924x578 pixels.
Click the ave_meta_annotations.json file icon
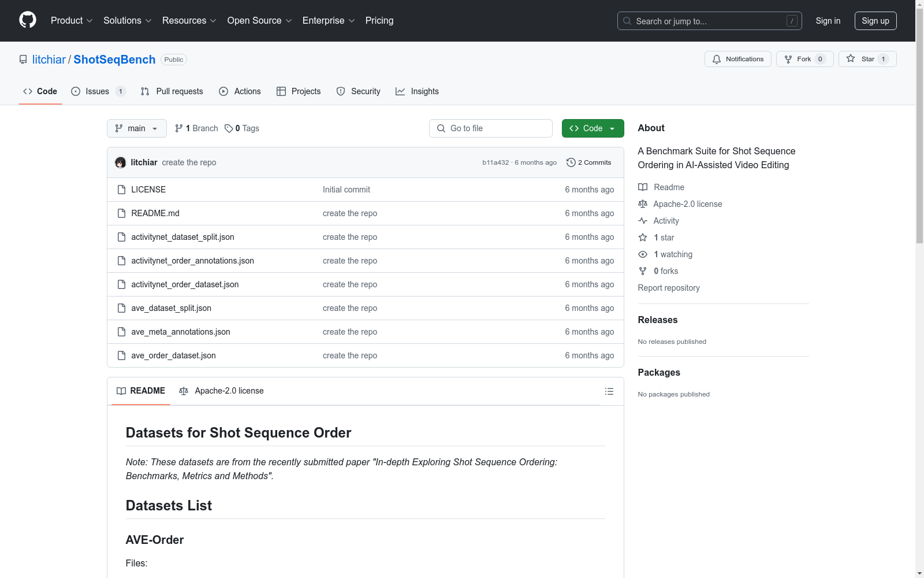[121, 332]
